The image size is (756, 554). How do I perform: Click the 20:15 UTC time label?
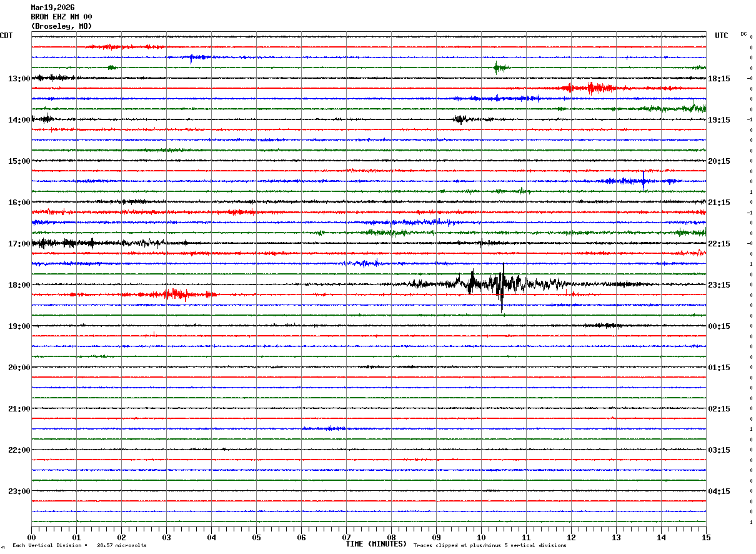tap(719, 161)
